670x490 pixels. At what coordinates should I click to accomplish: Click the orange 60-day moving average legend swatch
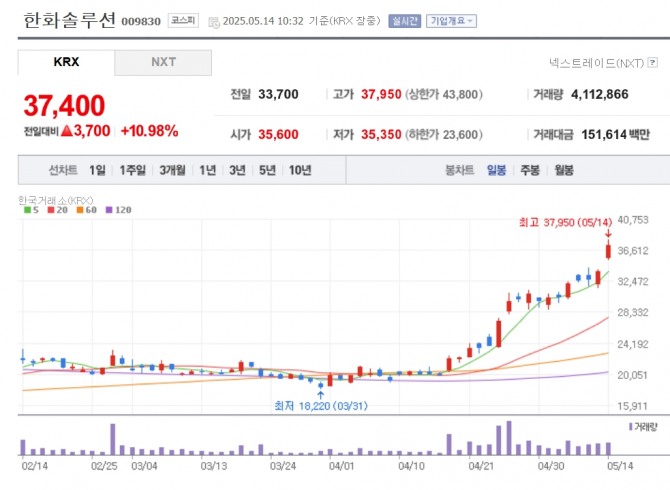80,210
